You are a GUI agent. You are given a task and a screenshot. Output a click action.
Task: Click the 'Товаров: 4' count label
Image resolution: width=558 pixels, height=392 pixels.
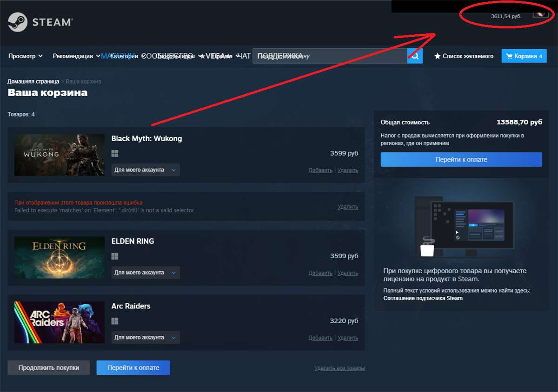tap(21, 114)
